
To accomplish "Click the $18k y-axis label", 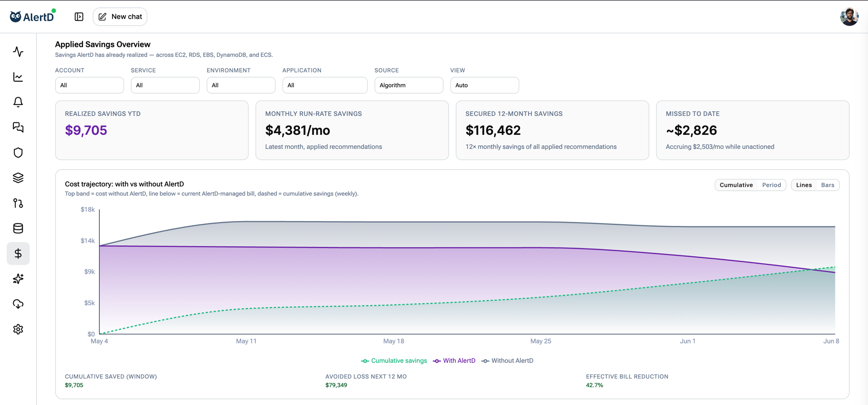I will (x=88, y=209).
